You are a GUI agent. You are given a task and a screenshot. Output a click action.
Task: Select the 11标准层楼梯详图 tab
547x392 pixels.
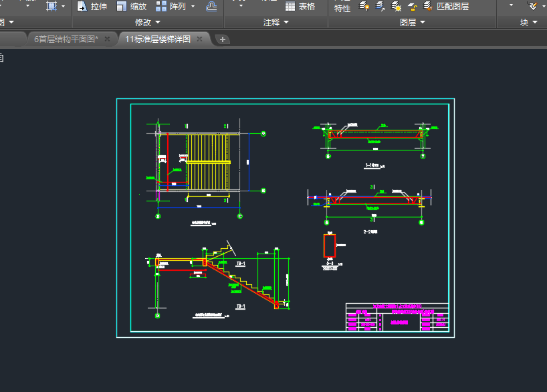[x=158, y=39]
